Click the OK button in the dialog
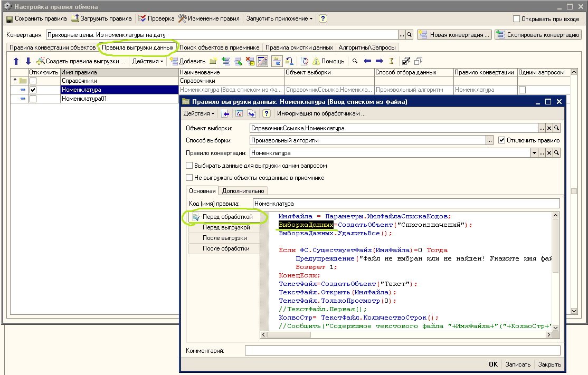This screenshot has height=375, width=588. 493,364
